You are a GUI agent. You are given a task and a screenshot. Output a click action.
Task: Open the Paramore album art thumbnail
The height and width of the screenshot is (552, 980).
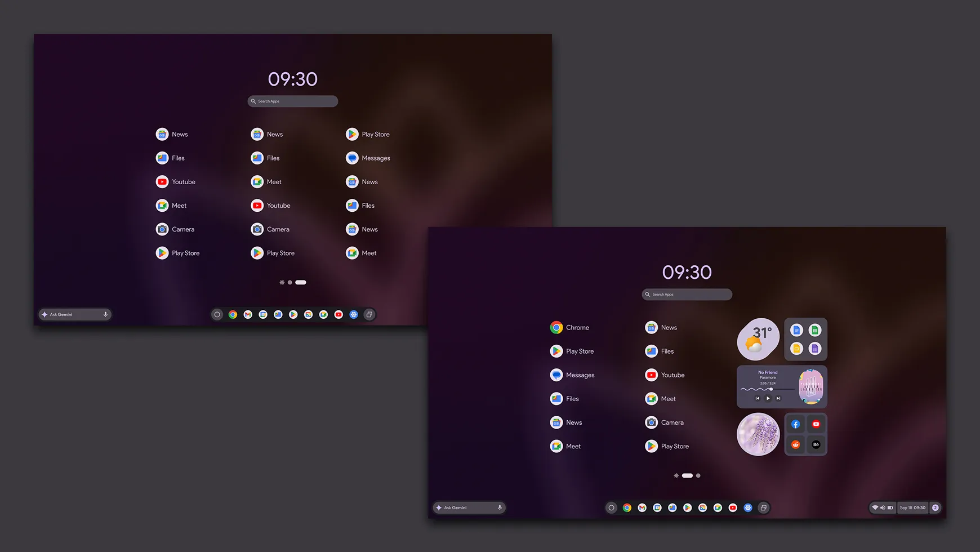[811, 386]
